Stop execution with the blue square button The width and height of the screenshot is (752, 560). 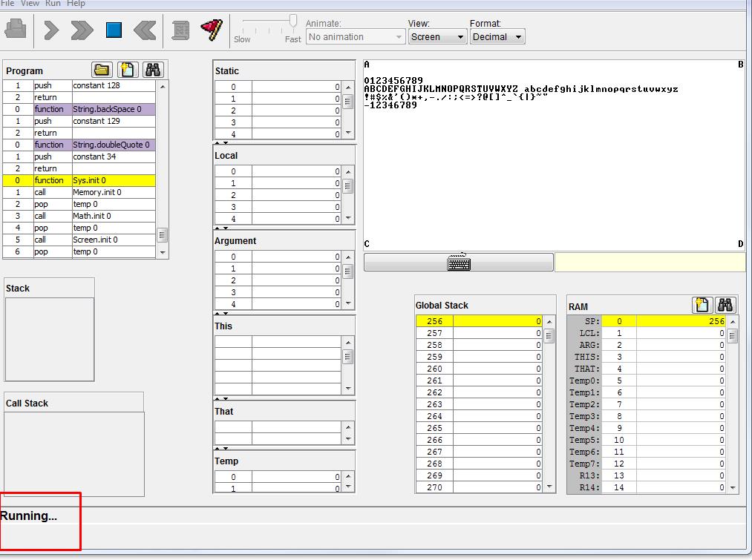click(x=114, y=30)
